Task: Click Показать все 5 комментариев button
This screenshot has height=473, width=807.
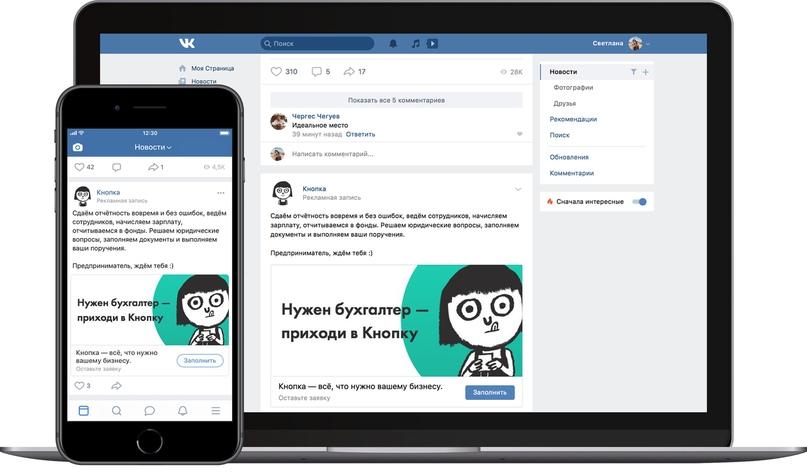Action: 396,100
